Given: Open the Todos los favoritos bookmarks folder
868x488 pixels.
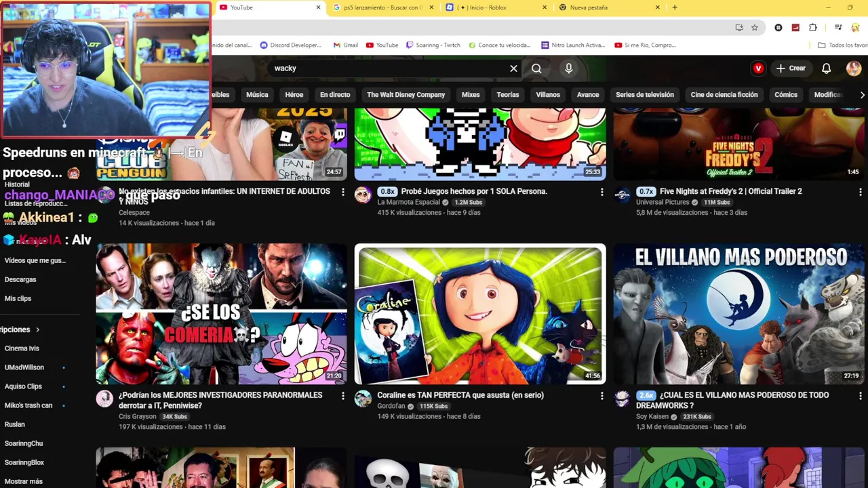Looking at the screenshot, I should pyautogui.click(x=842, y=45).
